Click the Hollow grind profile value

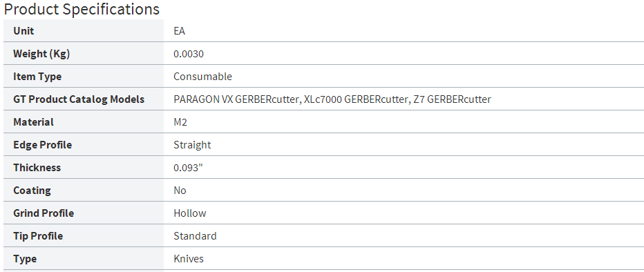tap(190, 213)
